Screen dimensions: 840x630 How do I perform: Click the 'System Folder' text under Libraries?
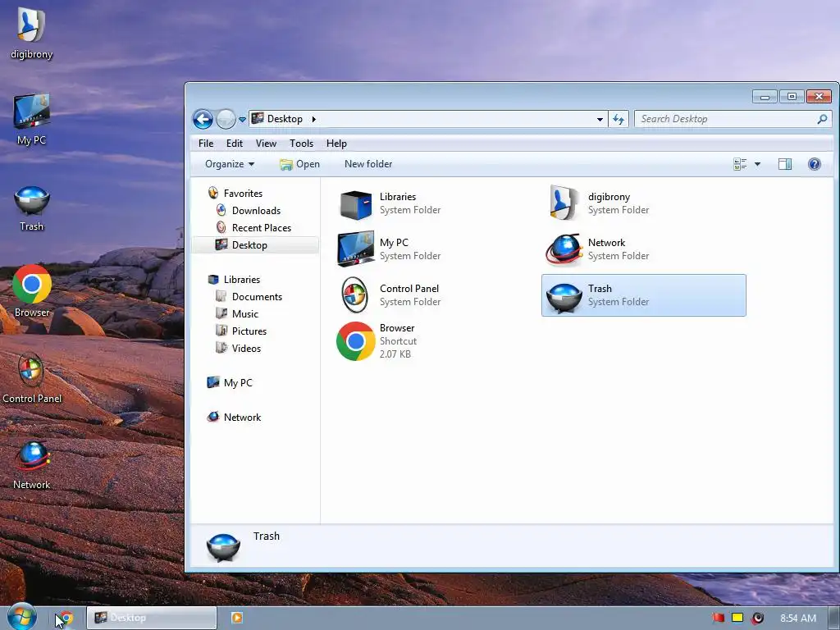pos(410,210)
